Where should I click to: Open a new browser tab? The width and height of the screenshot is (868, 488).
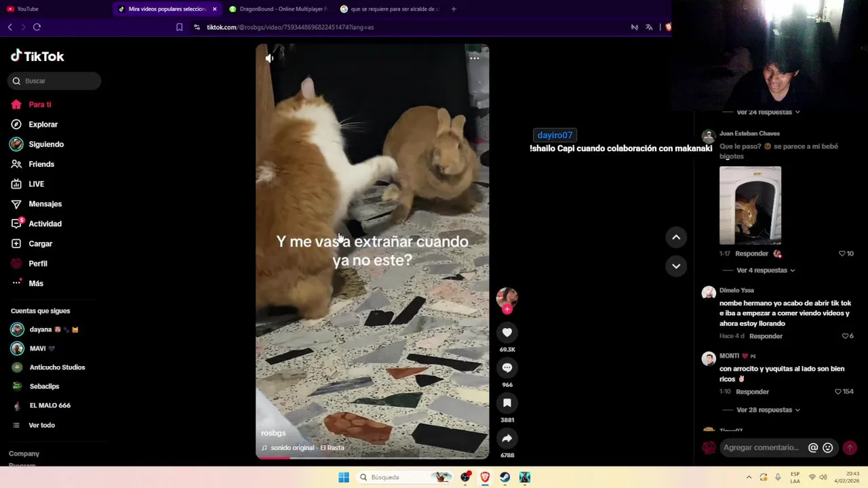coord(454,9)
